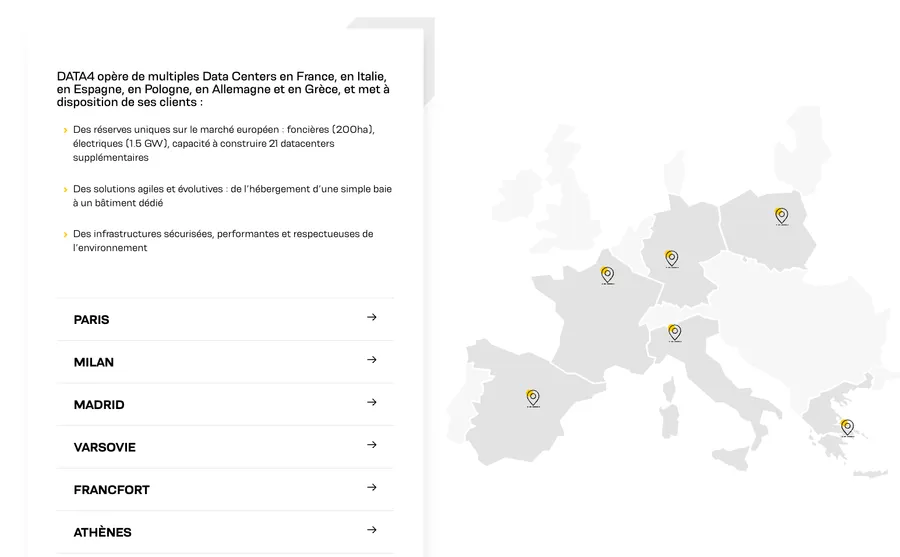Expand the FRANCFORT row using its arrow

372,488
